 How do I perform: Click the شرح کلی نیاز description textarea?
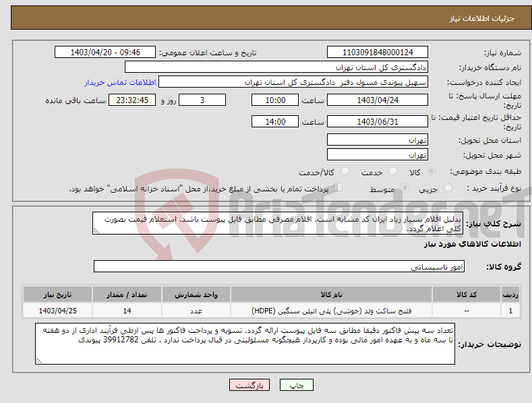[278, 223]
